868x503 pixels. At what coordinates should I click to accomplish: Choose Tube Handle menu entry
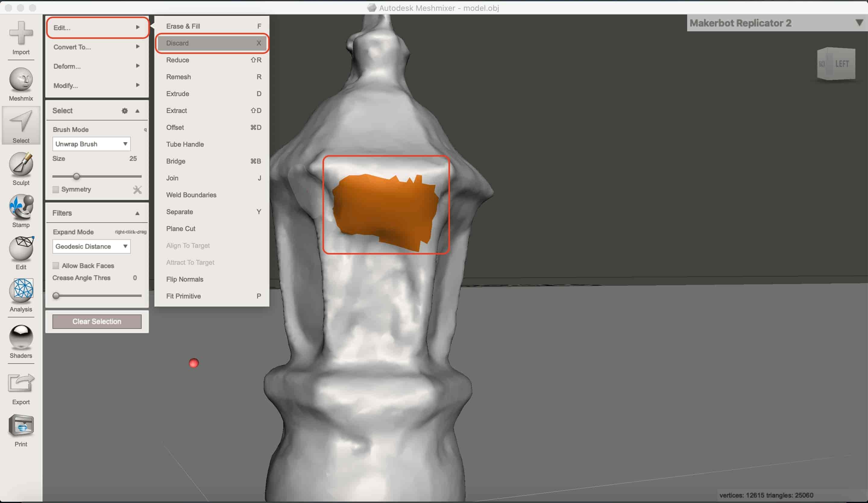point(212,144)
